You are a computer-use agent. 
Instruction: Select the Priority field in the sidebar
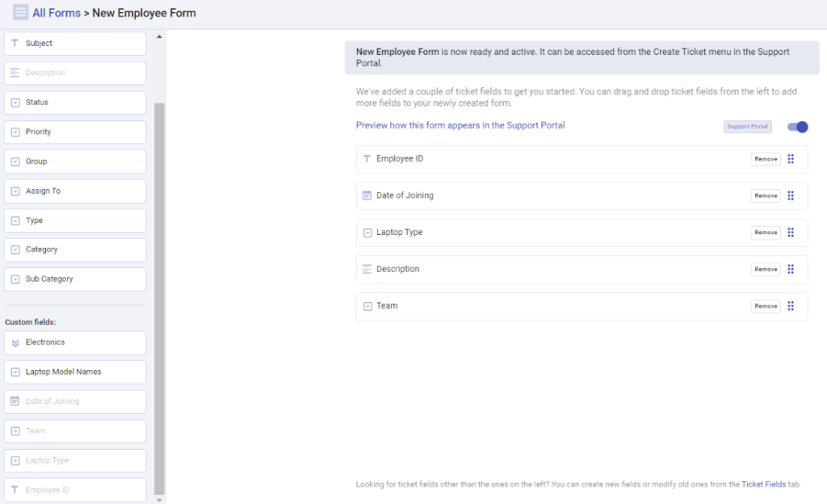point(74,132)
